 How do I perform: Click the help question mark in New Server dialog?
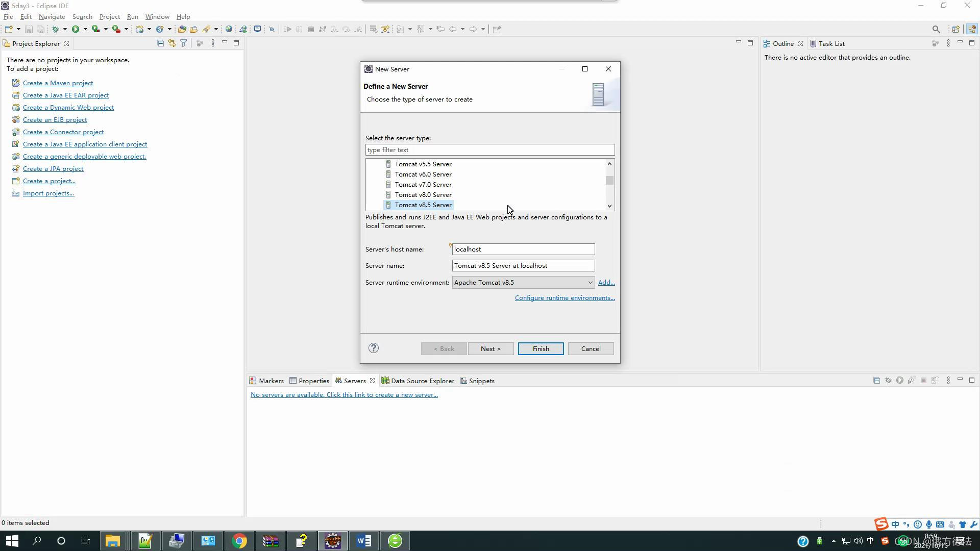click(x=374, y=348)
